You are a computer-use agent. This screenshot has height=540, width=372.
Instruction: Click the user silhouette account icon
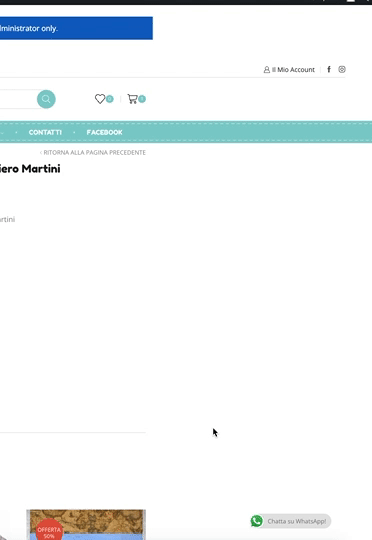267,70
